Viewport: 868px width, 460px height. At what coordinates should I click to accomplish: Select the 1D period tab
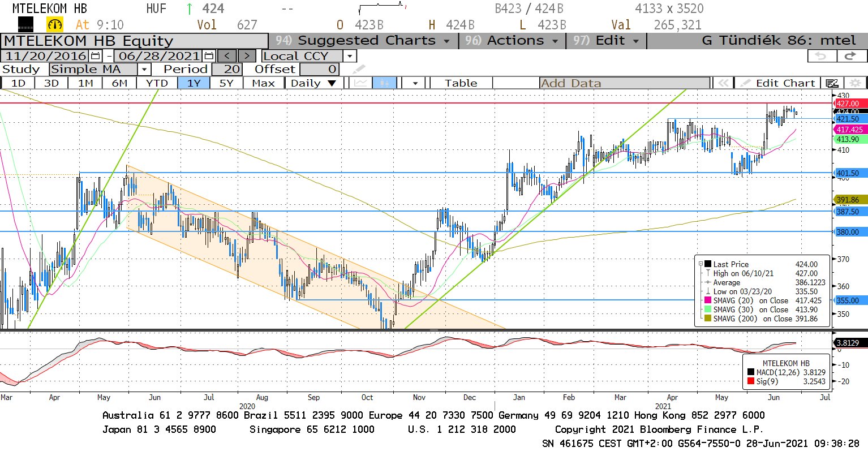click(x=19, y=83)
